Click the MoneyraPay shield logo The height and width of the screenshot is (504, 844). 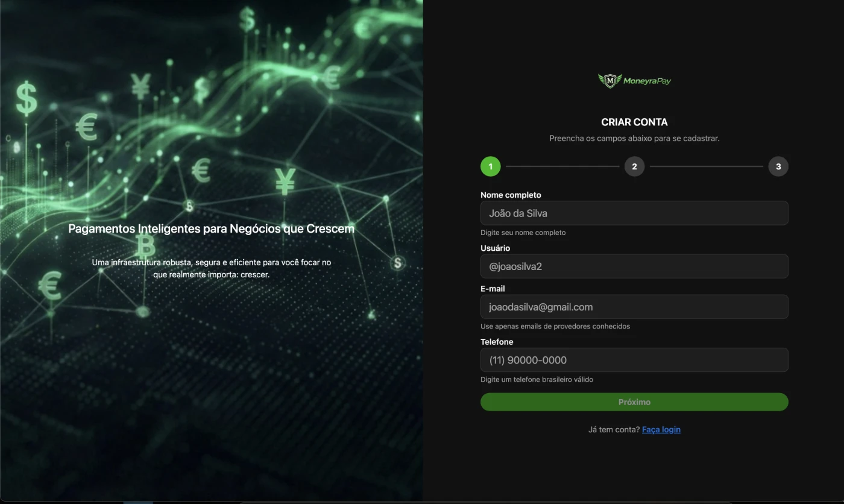[610, 80]
